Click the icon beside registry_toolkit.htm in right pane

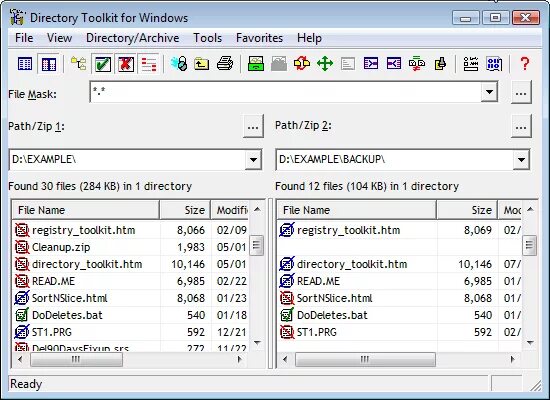pyautogui.click(x=287, y=230)
